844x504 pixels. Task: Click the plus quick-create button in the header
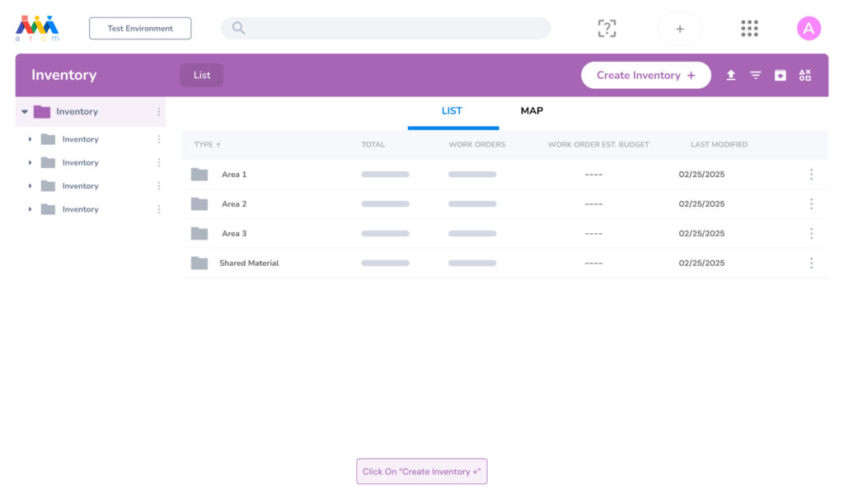[x=679, y=28]
